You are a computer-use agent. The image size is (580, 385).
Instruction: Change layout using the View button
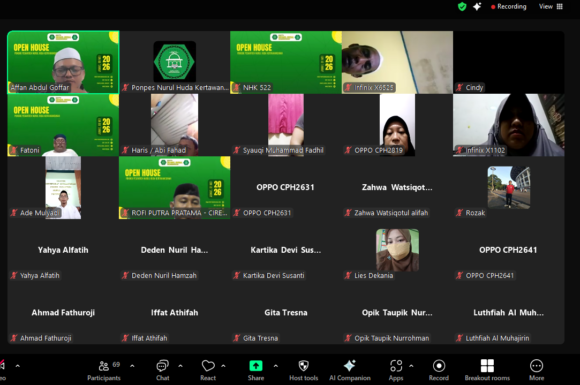[550, 7]
